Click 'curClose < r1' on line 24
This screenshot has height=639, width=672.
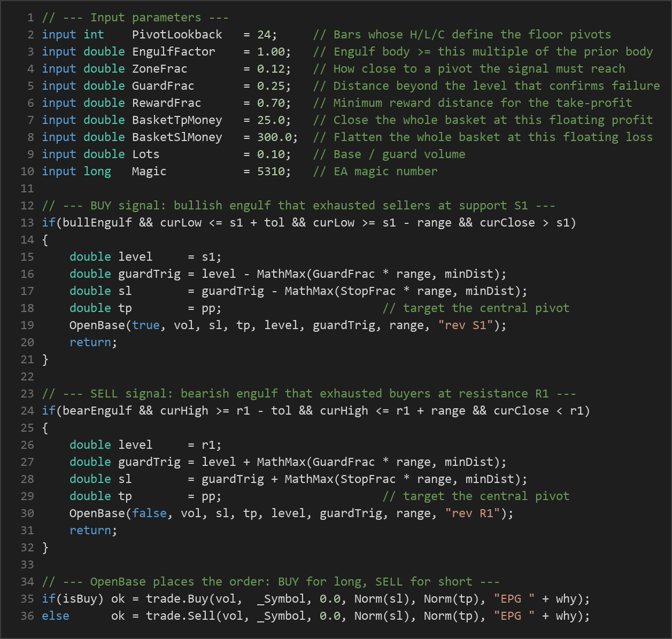[x=539, y=410]
